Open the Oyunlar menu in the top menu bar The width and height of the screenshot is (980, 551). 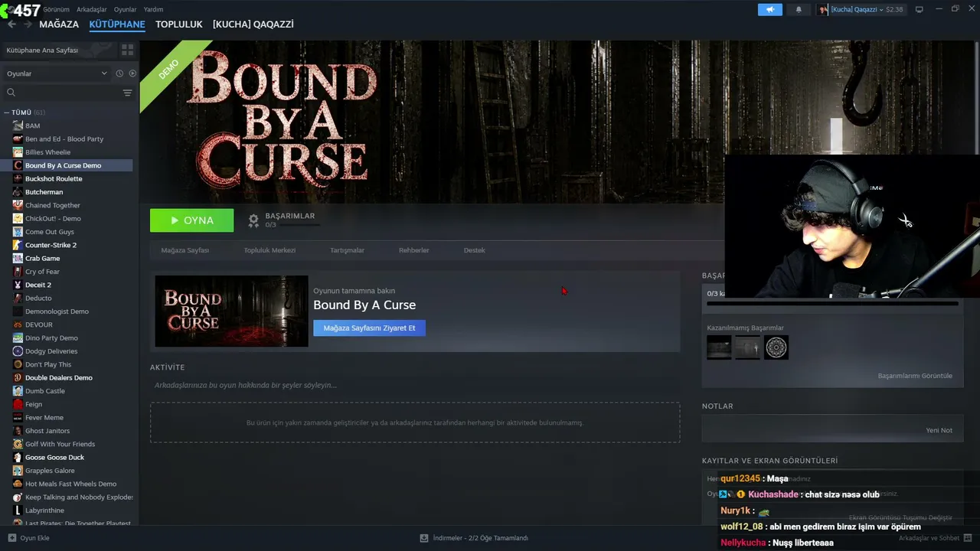[x=126, y=9]
